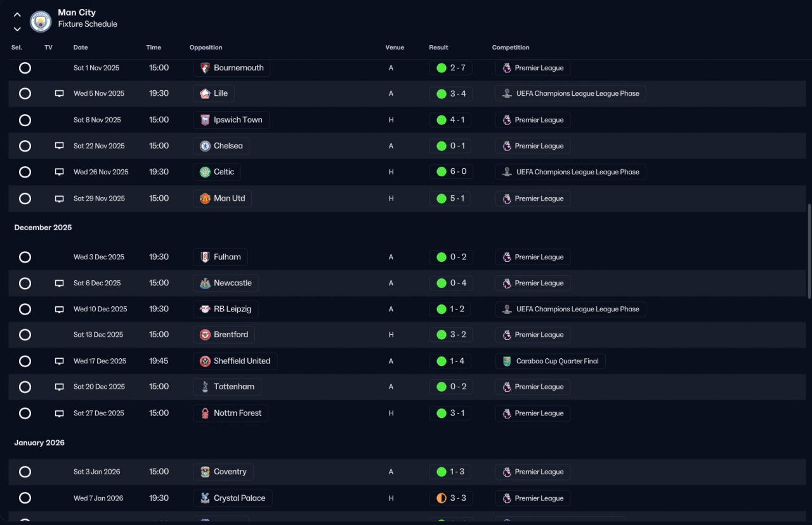The width and height of the screenshot is (812, 525).
Task: Click the Brentford club crest
Action: point(205,334)
